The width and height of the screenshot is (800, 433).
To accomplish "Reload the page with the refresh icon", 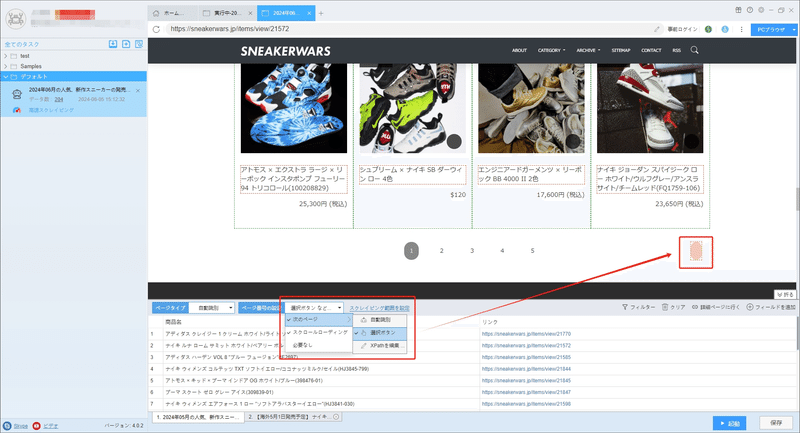I will pyautogui.click(x=156, y=29).
